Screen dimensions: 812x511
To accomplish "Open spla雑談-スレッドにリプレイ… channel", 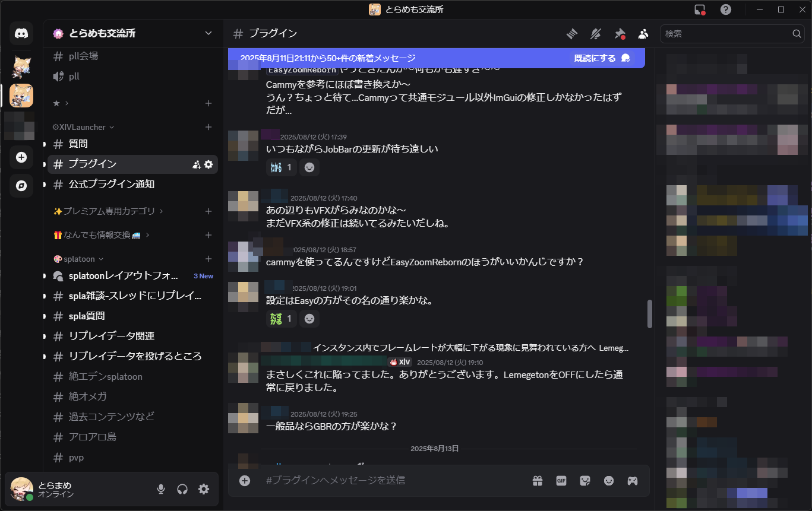I will point(132,296).
